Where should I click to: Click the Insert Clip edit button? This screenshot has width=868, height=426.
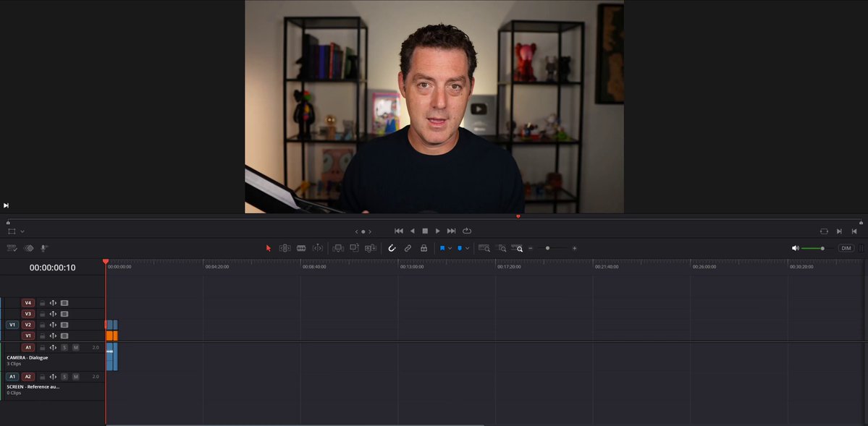[x=337, y=248]
